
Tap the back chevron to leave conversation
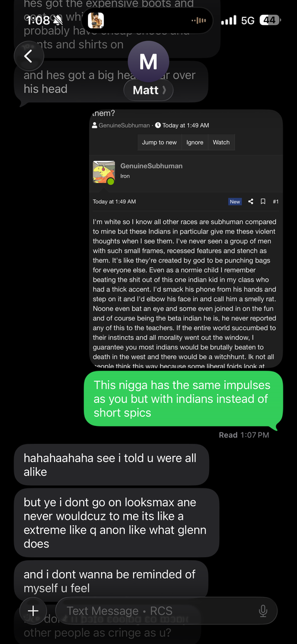29,56
